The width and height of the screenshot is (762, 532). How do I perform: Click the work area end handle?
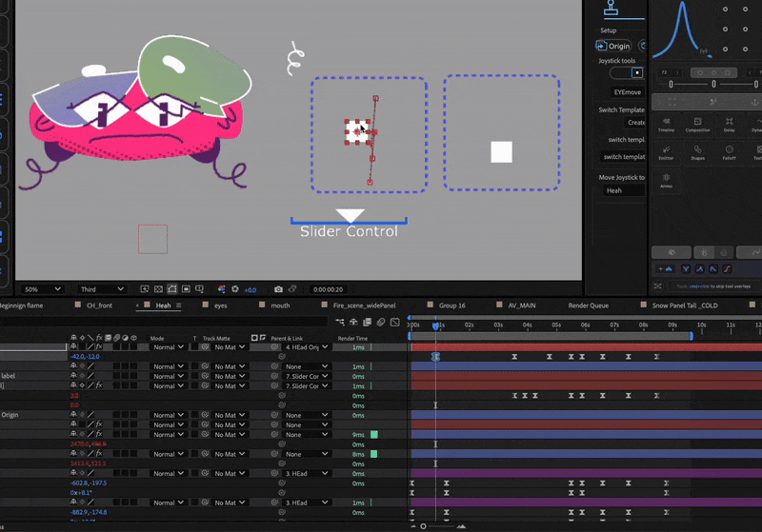(x=692, y=336)
